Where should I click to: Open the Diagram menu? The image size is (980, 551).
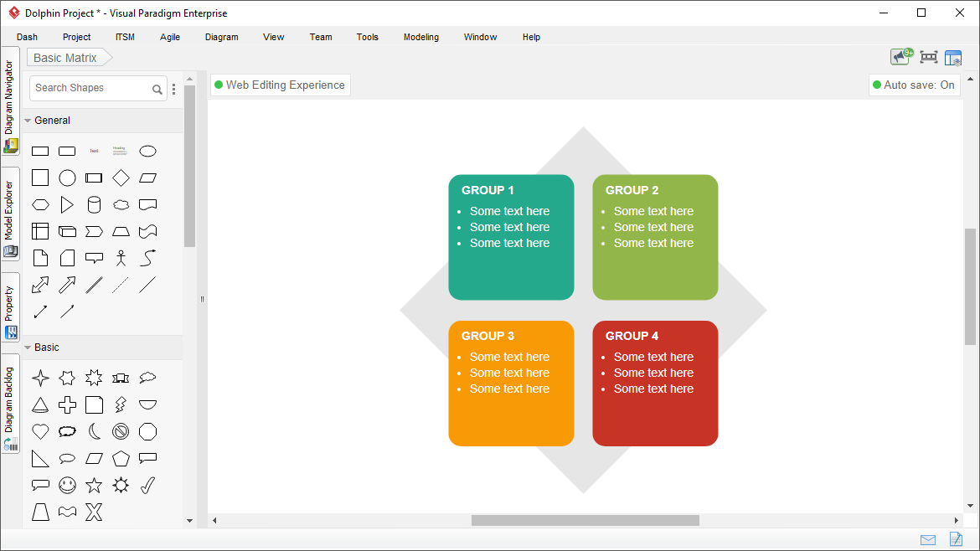[222, 37]
